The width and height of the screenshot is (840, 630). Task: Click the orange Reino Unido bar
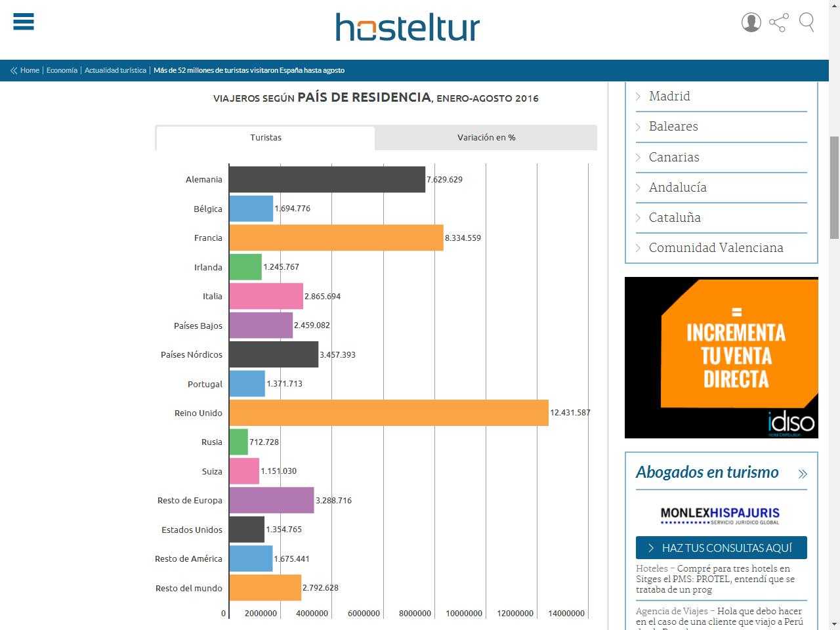point(388,413)
